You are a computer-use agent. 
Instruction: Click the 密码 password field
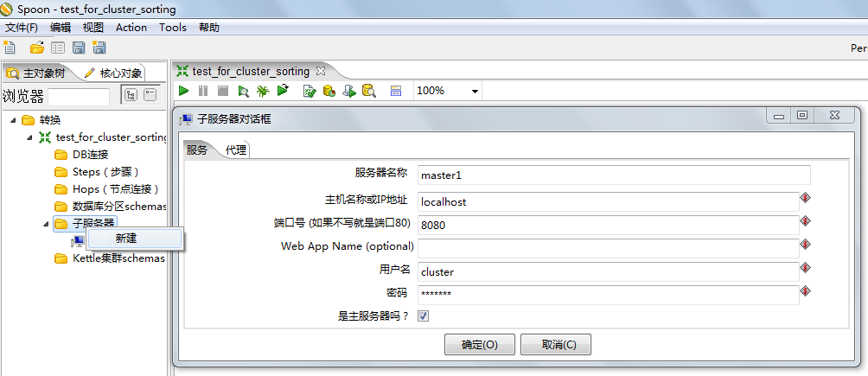(609, 295)
